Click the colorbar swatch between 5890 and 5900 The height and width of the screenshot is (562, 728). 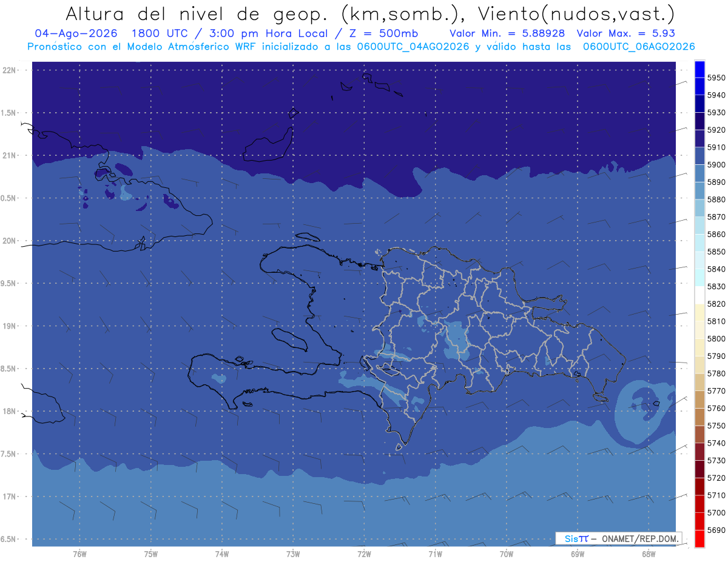coord(699,173)
